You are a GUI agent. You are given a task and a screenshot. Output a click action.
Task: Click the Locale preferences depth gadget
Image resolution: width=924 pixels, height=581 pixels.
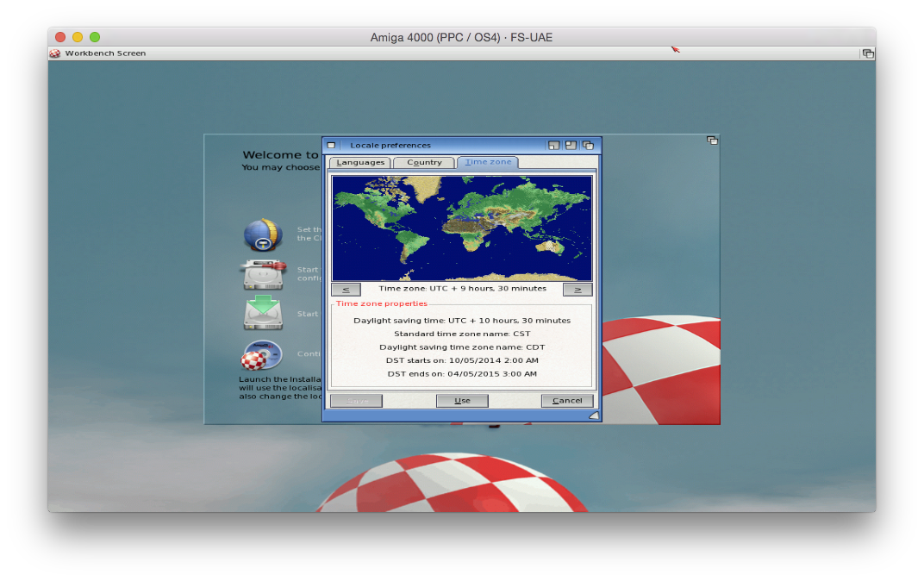point(588,145)
